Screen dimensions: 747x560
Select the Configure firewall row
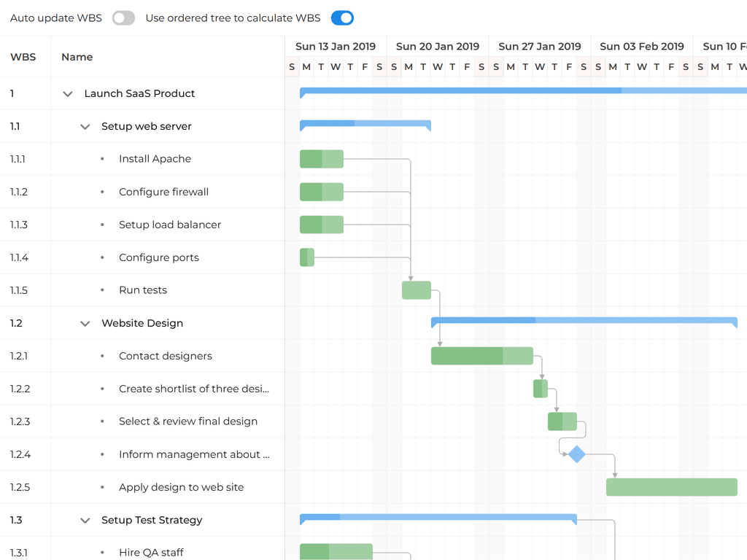[163, 192]
